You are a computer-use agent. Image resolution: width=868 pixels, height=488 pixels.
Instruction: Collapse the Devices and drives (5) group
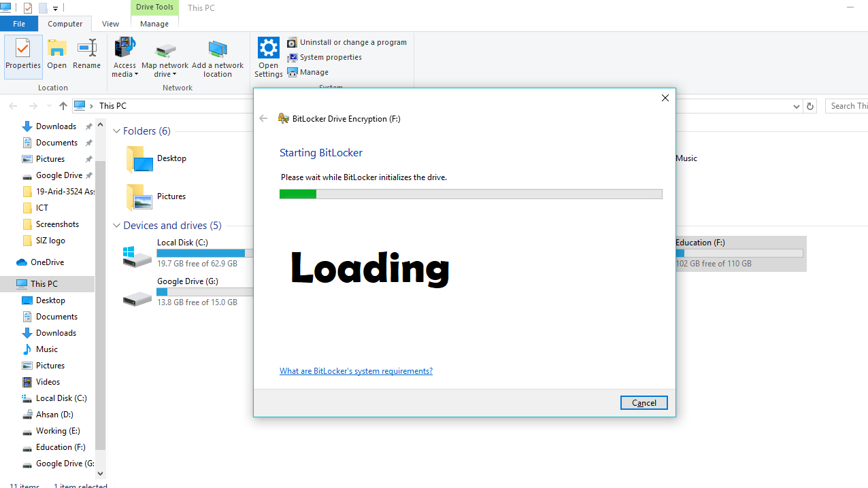pyautogui.click(x=116, y=226)
